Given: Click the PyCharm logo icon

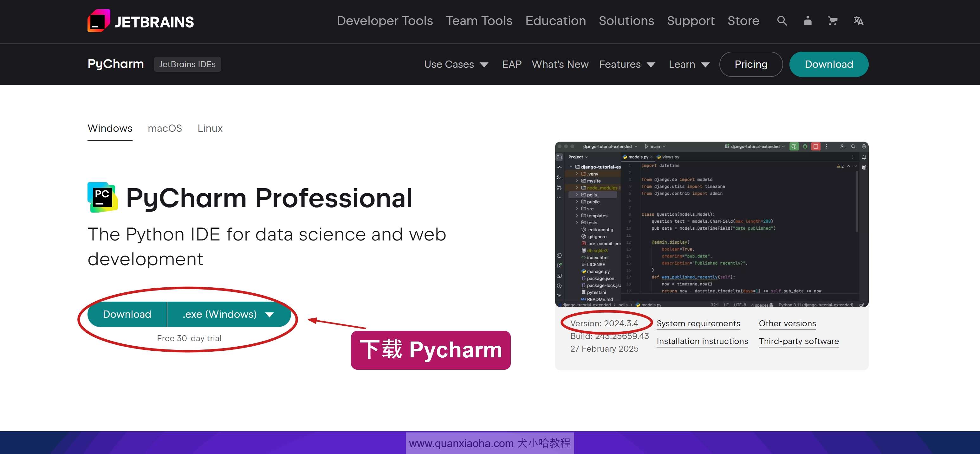Looking at the screenshot, I should [x=102, y=197].
